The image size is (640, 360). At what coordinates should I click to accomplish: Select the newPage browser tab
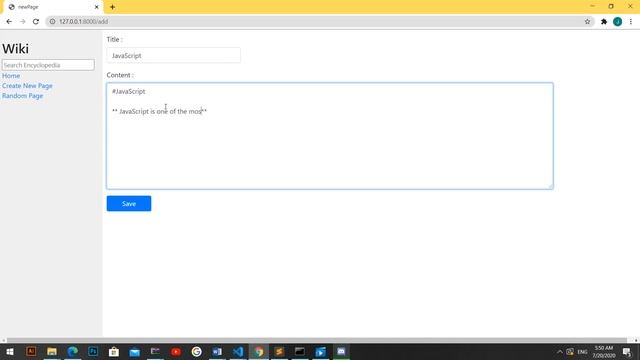point(53,7)
